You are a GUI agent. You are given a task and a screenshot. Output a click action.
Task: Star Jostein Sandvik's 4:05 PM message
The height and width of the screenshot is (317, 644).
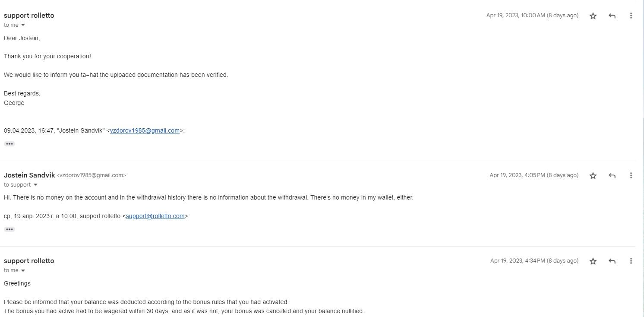click(593, 176)
